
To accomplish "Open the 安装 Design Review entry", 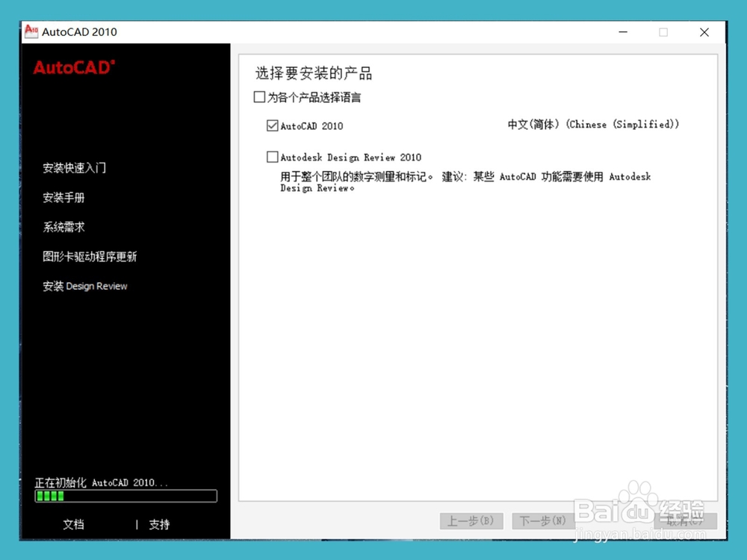I will (84, 286).
